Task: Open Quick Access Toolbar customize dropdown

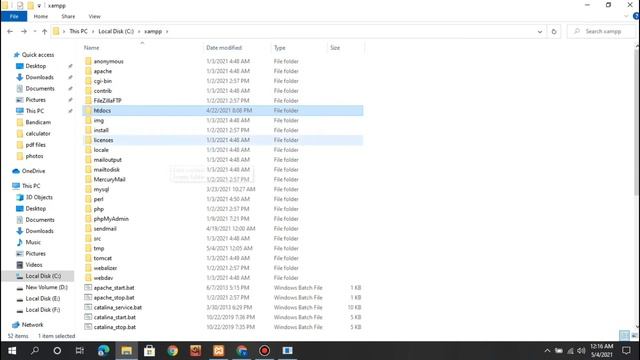Action: [x=39, y=6]
